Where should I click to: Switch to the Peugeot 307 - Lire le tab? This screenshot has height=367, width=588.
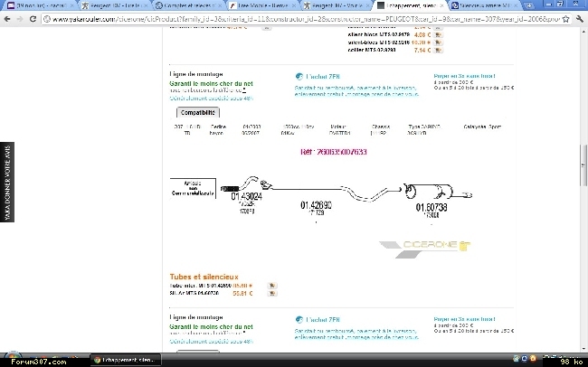(x=115, y=5)
